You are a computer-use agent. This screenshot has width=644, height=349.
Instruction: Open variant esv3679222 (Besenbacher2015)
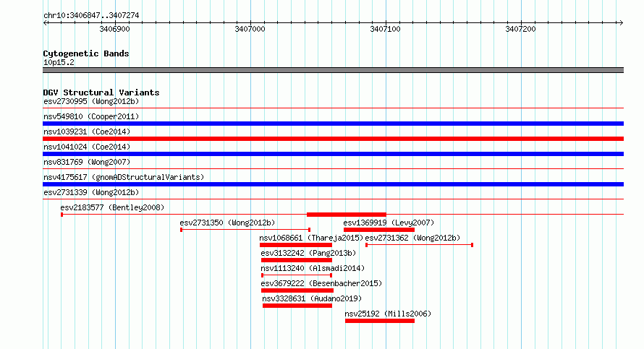[x=321, y=283]
